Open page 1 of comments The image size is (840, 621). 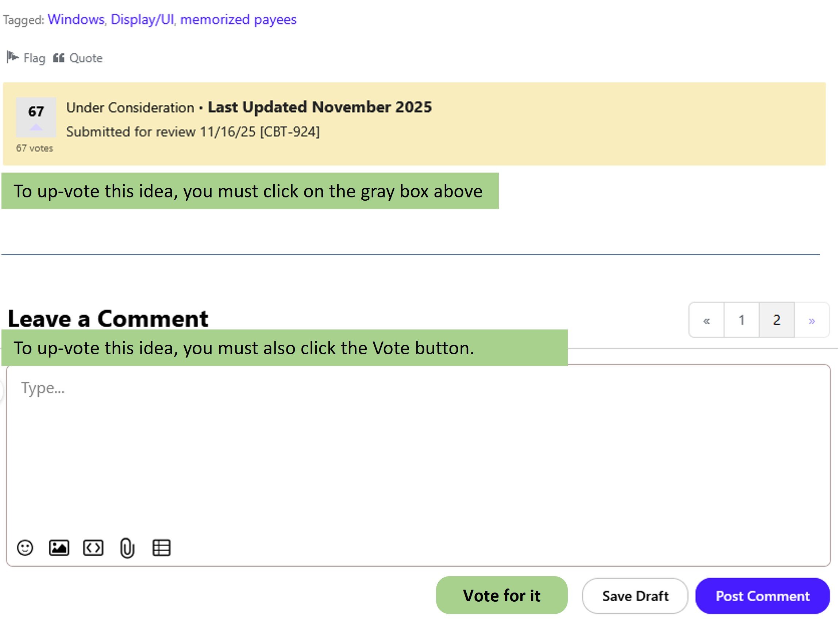(741, 321)
